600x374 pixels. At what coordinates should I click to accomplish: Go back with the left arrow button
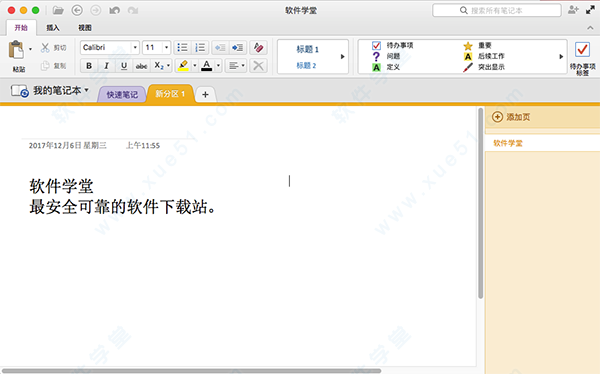tap(77, 10)
